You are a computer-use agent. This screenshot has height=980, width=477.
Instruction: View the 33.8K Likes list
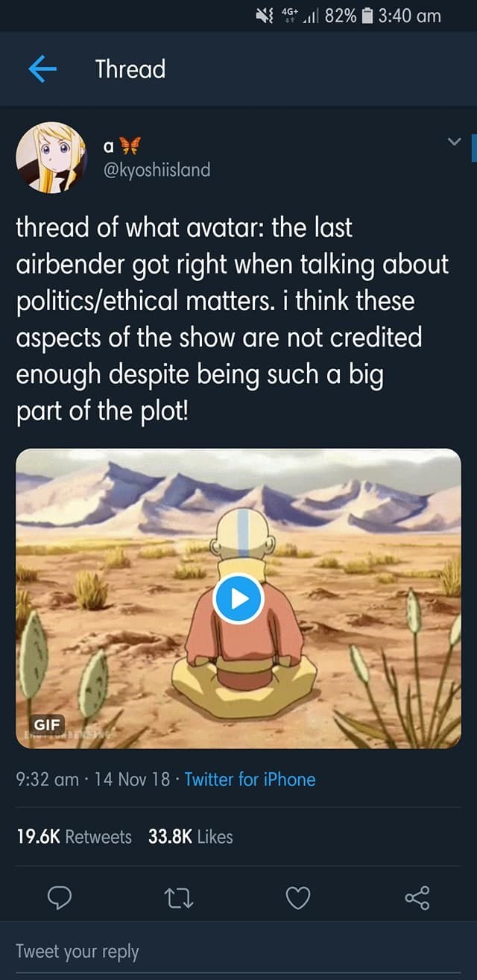click(x=190, y=837)
